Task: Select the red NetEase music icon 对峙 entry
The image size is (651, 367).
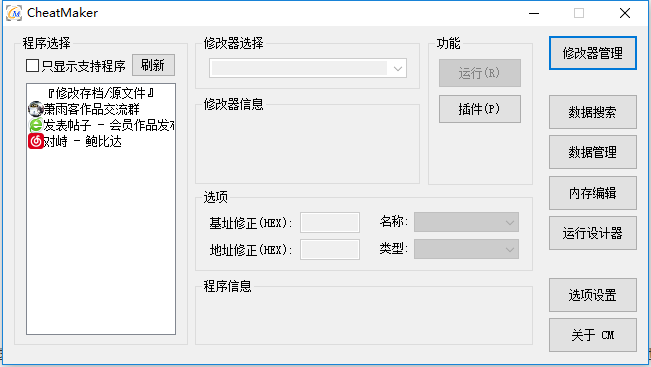Action: pos(101,141)
